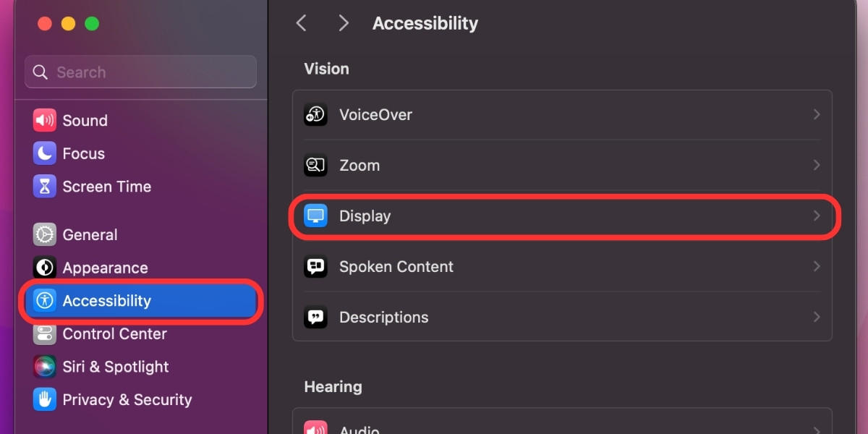Click the Sound speaker icon in sidebar

pos(44,120)
